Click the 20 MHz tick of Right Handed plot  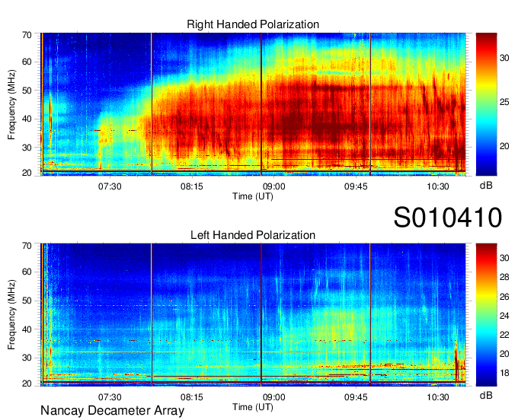[27, 173]
